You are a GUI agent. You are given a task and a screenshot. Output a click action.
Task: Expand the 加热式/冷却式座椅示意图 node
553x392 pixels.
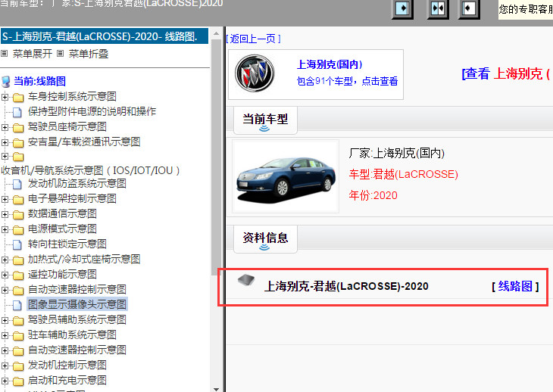pos(5,260)
